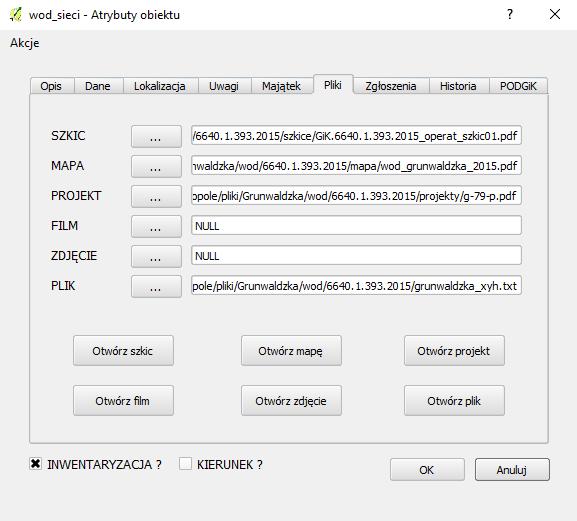Viewport: 577px width, 521px height.
Task: Click the SZKIC field label
Action: point(68,136)
